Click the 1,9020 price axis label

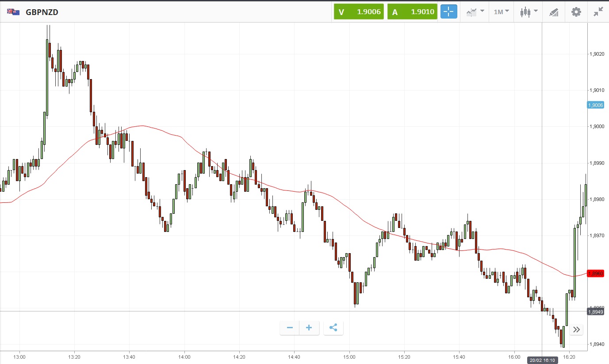pyautogui.click(x=597, y=54)
